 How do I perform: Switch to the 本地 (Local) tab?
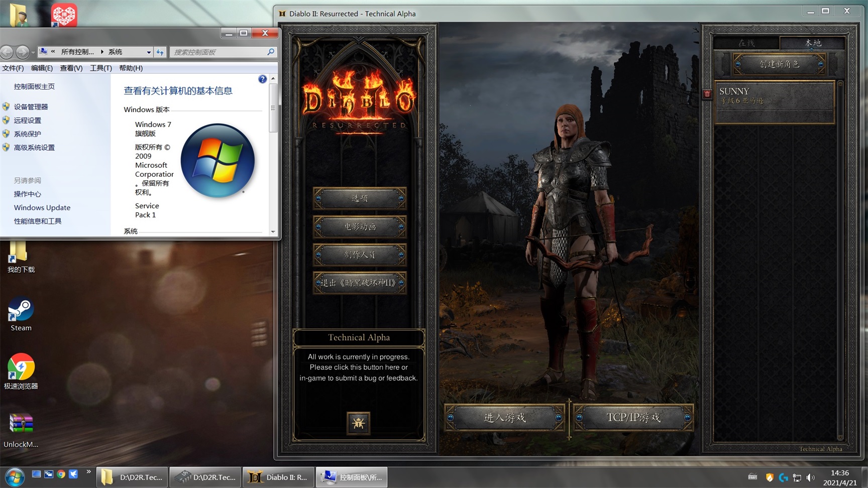click(x=813, y=43)
